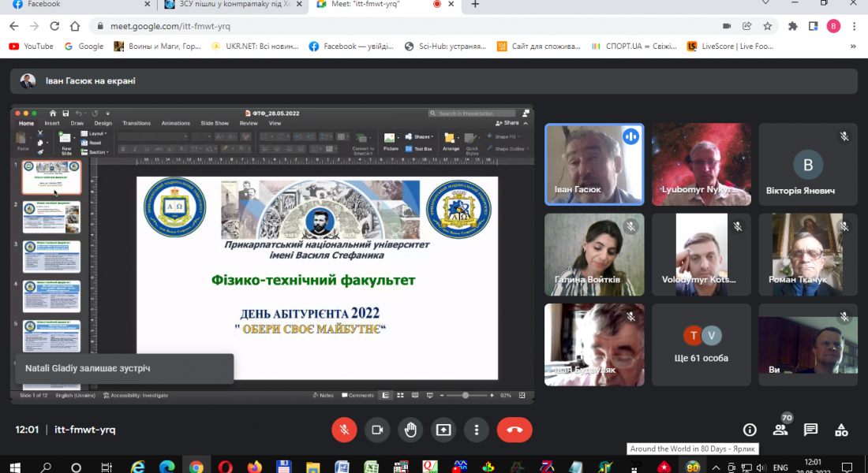Viewport: 868px width, 473px height.
Task: Reload the Meet page
Action: [56, 26]
